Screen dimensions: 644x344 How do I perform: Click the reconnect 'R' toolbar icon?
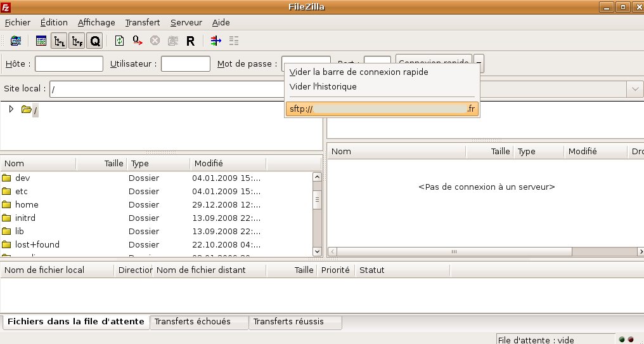coord(190,41)
